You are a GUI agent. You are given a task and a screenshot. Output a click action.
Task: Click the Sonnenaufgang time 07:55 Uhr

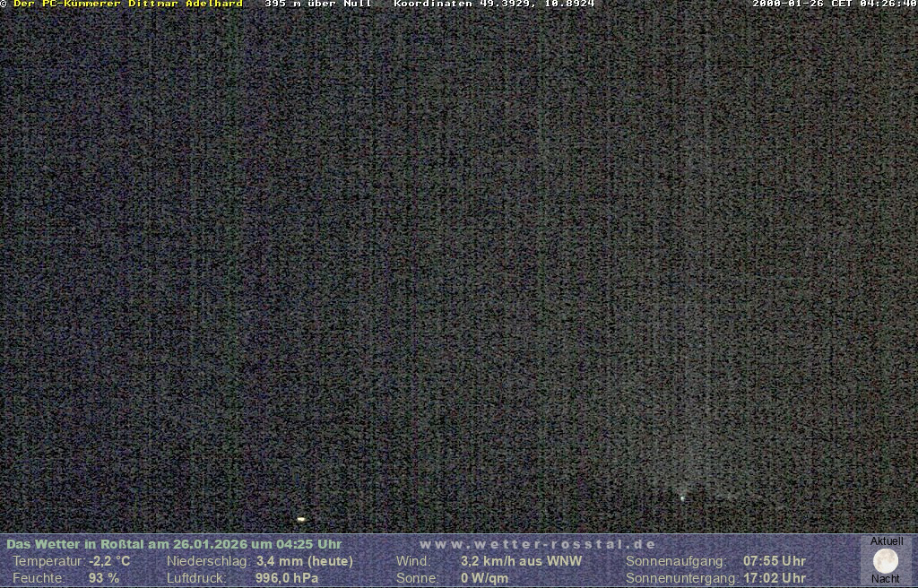coord(775,561)
